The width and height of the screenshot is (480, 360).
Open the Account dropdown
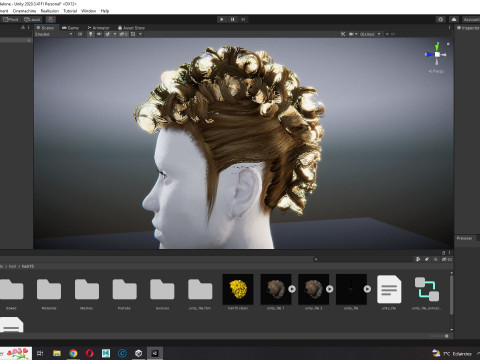471,19
